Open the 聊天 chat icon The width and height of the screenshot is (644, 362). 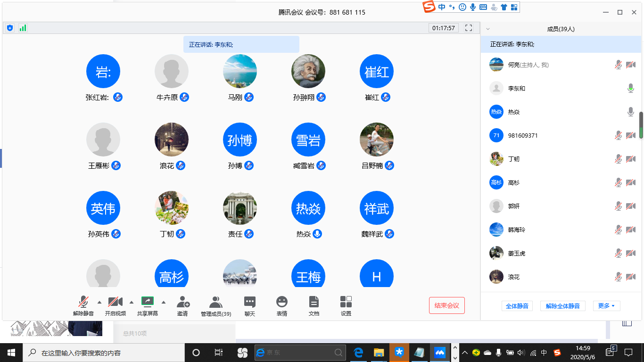(250, 305)
